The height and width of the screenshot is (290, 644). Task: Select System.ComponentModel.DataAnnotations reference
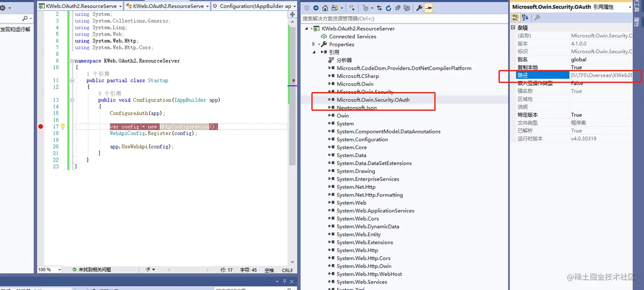click(388, 132)
